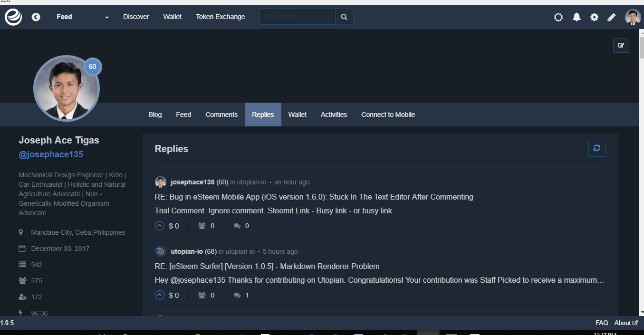The width and height of the screenshot is (644, 335).
Task: Click 'Hey @josephace135 Thanks for contributing' text
Action: click(379, 280)
